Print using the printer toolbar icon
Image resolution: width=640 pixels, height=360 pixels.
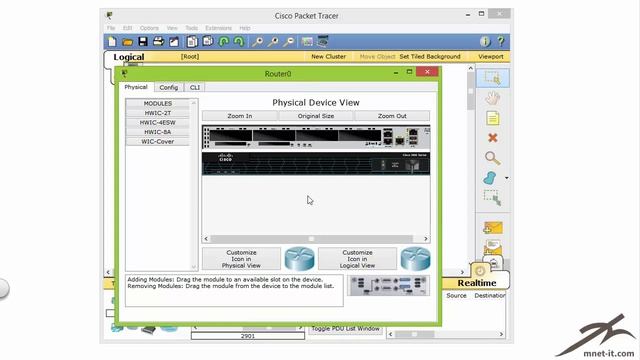coord(158,42)
